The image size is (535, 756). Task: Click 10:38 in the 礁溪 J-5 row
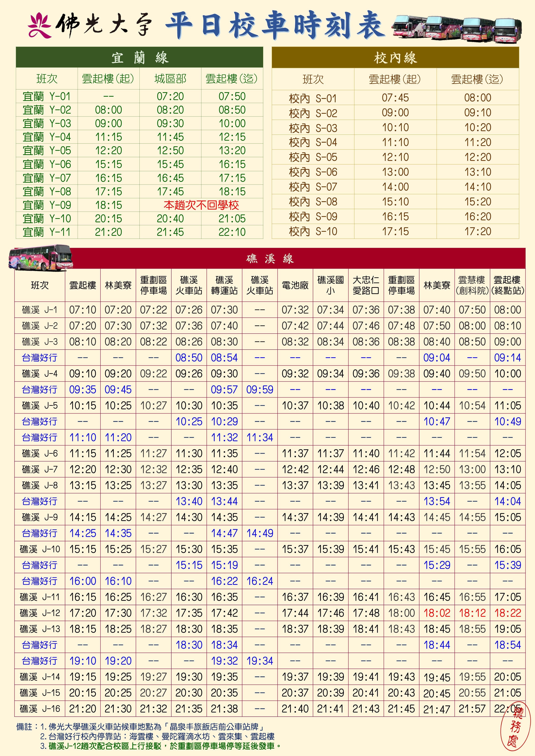click(330, 406)
